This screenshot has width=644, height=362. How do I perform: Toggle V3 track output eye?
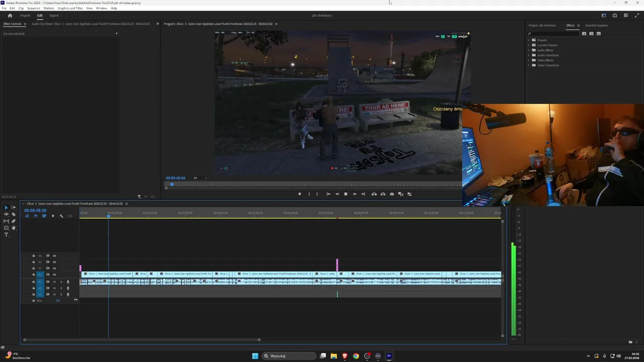click(x=54, y=262)
